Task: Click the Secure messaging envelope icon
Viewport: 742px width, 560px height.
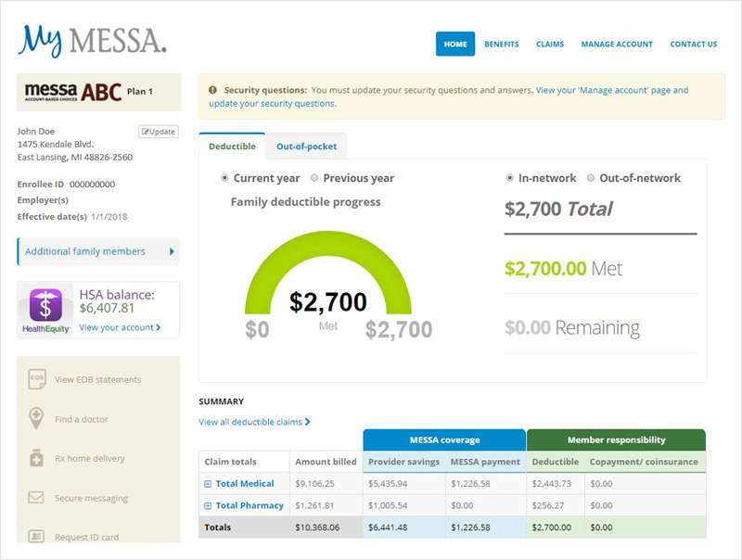Action: coord(36,498)
